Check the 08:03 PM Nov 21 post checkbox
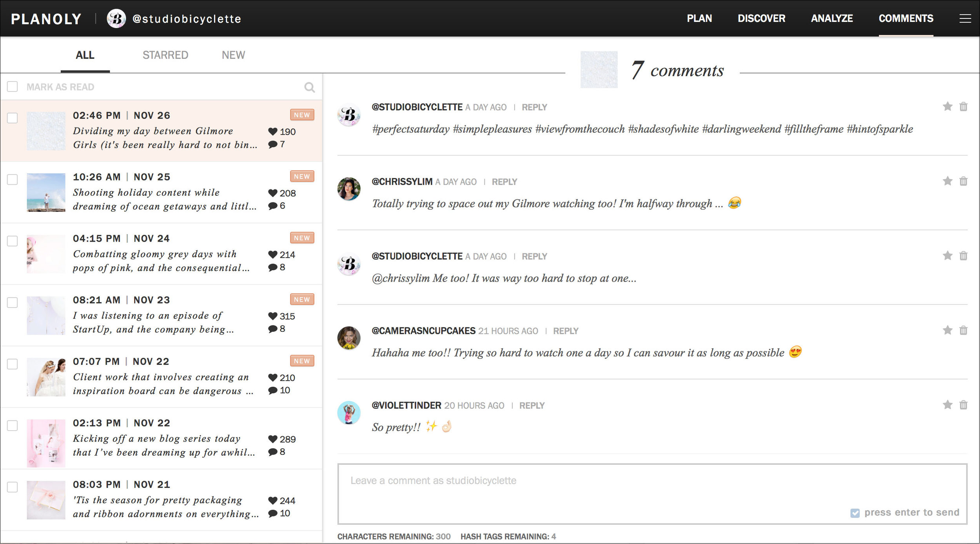 click(x=13, y=487)
